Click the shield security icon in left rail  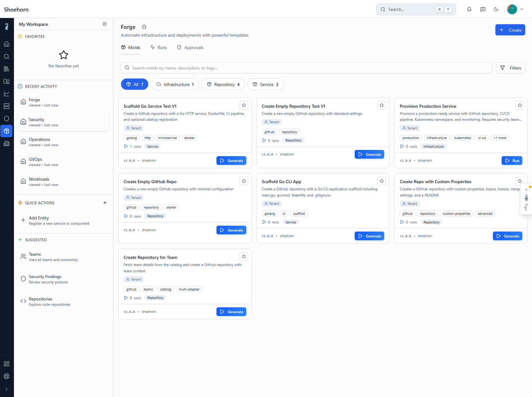[x=7, y=119]
